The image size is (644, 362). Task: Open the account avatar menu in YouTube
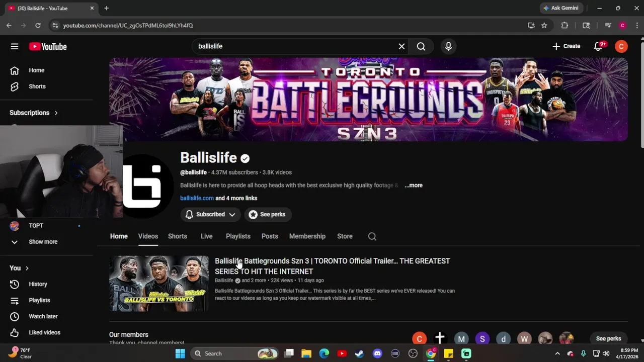621,46
